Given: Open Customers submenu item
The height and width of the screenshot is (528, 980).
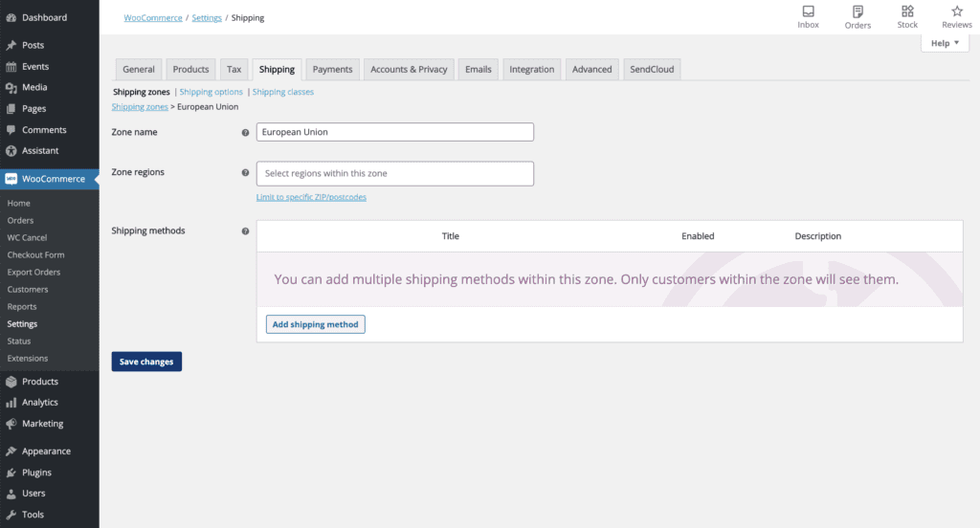Looking at the screenshot, I should tap(28, 289).
